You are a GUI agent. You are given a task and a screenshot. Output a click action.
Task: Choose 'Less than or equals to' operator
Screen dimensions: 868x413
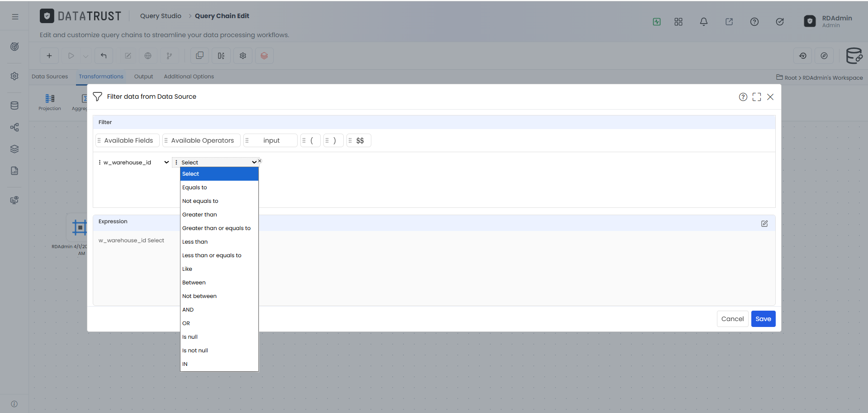click(219, 255)
